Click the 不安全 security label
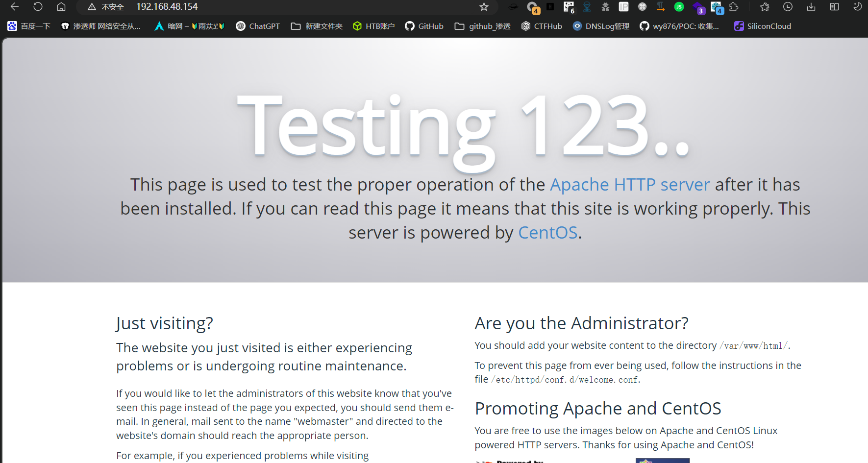This screenshot has width=868, height=463. pyautogui.click(x=113, y=7)
